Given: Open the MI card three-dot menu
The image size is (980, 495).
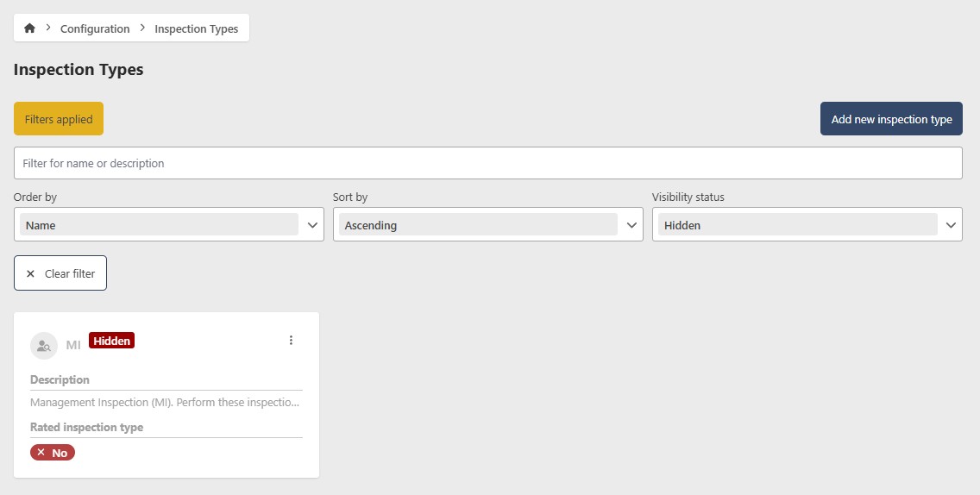Looking at the screenshot, I should 291,340.
